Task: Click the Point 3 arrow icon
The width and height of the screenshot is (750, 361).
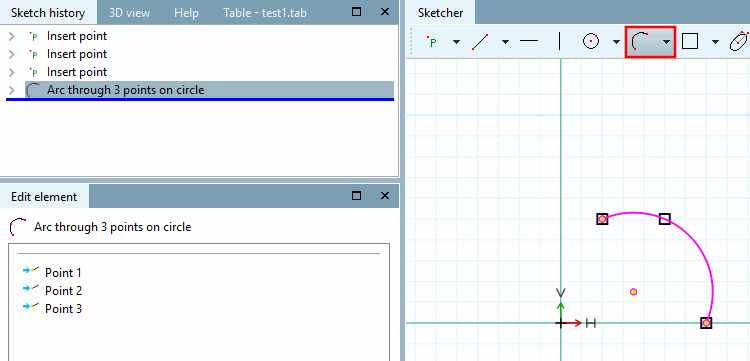Action: click(x=31, y=306)
